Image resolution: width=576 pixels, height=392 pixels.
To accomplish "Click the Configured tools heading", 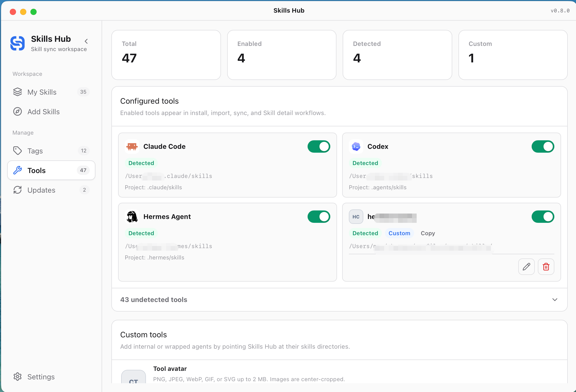I will pos(150,101).
